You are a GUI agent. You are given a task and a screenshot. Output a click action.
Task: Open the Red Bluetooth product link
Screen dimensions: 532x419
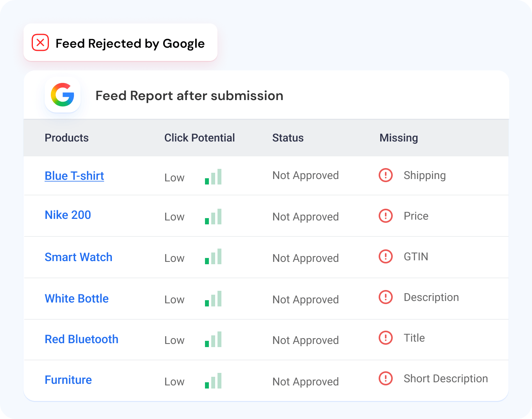(x=81, y=339)
